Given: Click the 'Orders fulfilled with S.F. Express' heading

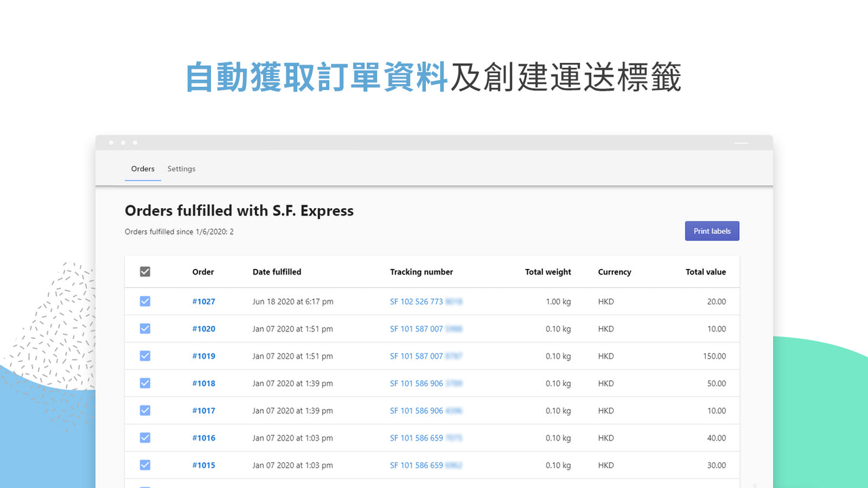Looking at the screenshot, I should click(239, 211).
